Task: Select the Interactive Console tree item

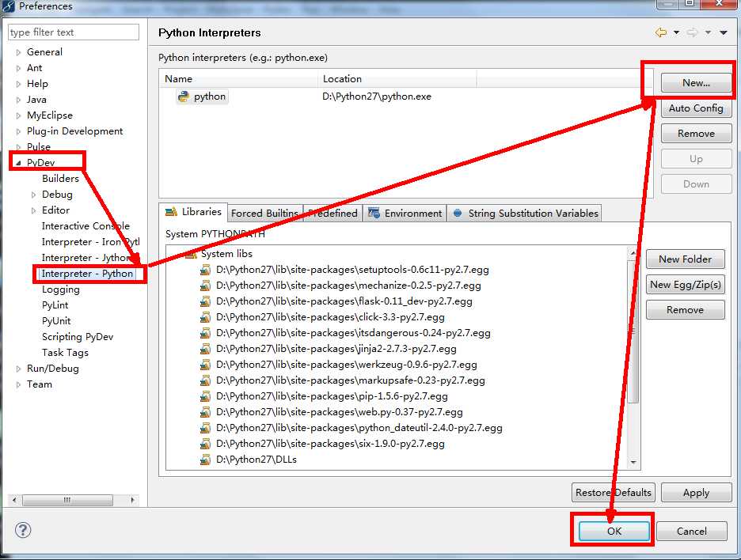Action: click(x=85, y=226)
